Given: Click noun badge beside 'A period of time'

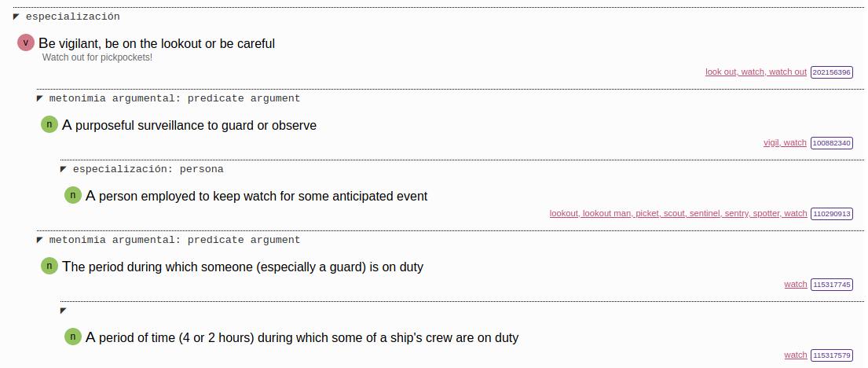Looking at the screenshot, I should coord(73,337).
